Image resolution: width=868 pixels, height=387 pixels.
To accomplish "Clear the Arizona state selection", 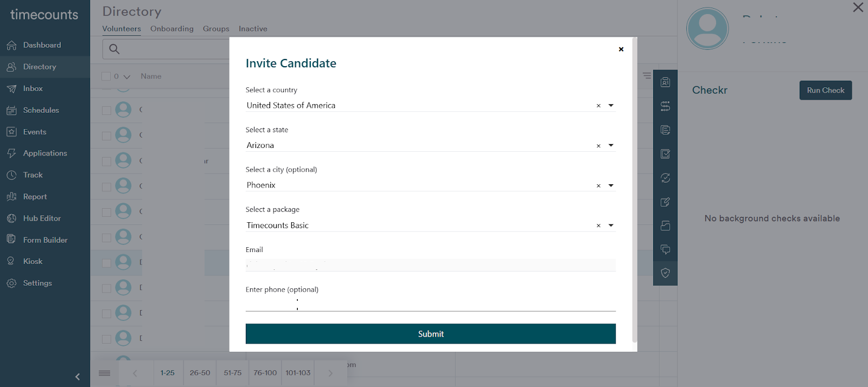I will 598,146.
